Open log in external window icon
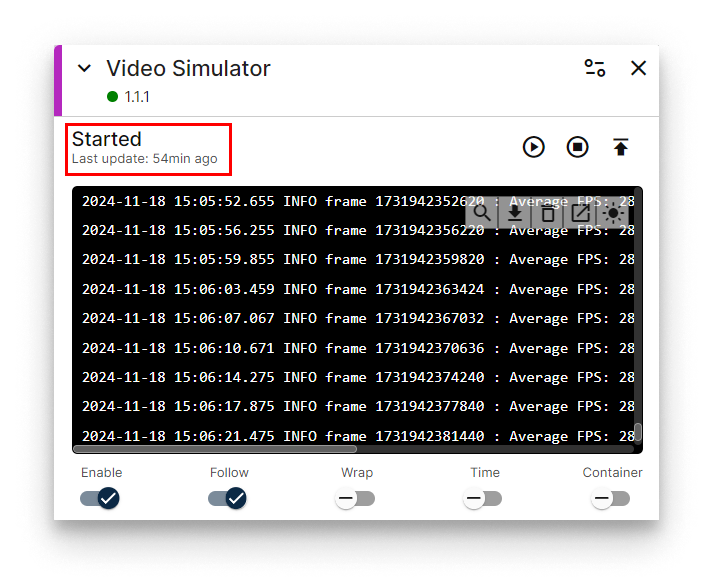Image resolution: width=713 pixels, height=585 pixels. (580, 212)
